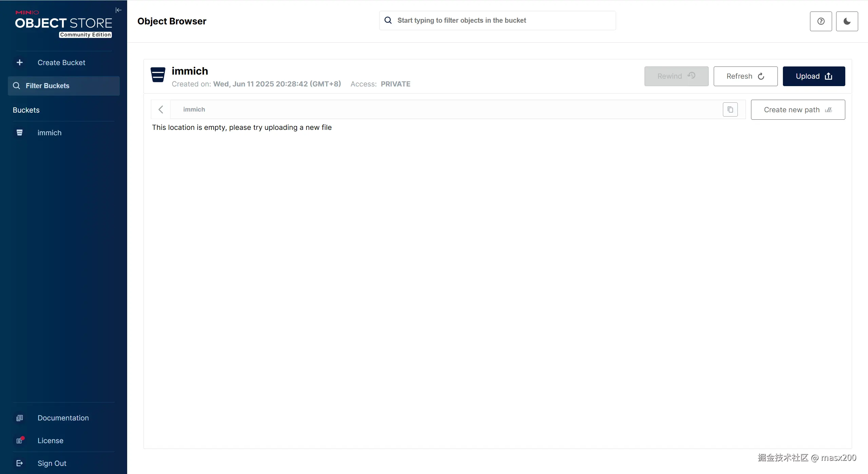Collapse the sidebar with the arrow icon
Viewport: 868px width, 474px height.
(x=118, y=10)
